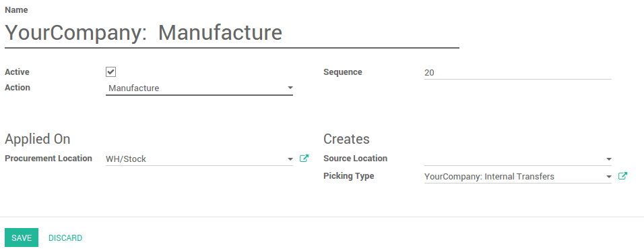This screenshot has width=644, height=251.
Task: Focus the empty Source Location input
Action: point(514,159)
